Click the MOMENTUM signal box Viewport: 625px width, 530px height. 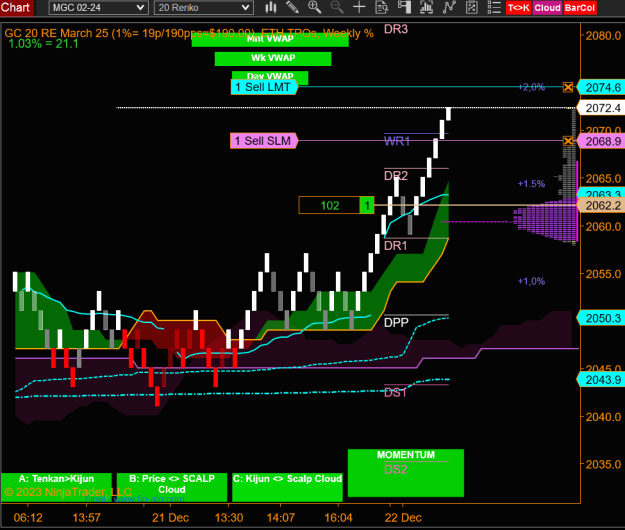point(406,473)
